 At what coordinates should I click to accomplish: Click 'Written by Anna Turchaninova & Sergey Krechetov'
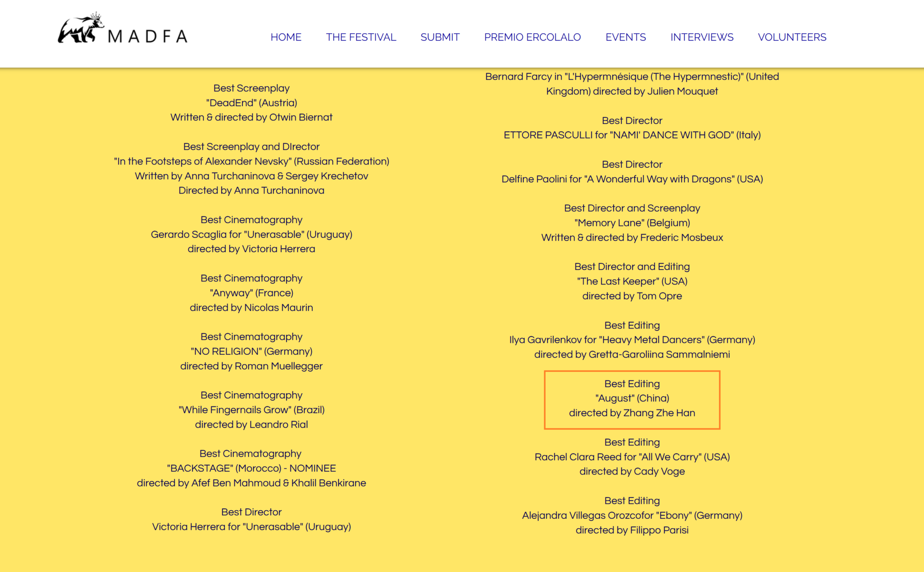251,176
